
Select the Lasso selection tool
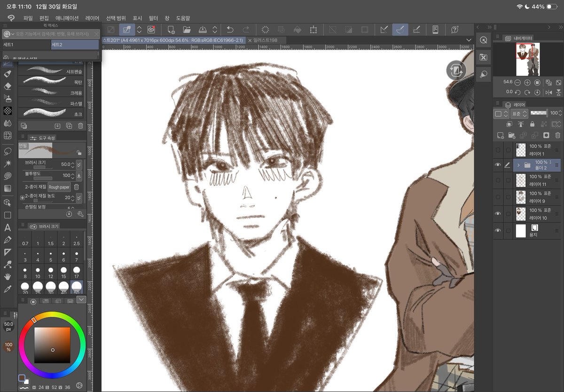8,151
